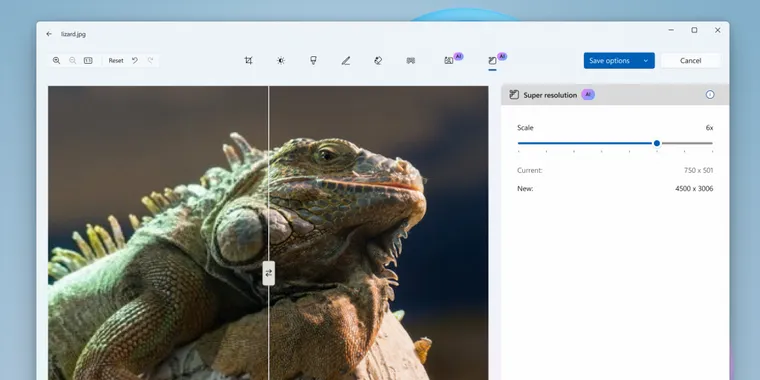Open the Adjustment brightness tool

(281, 61)
